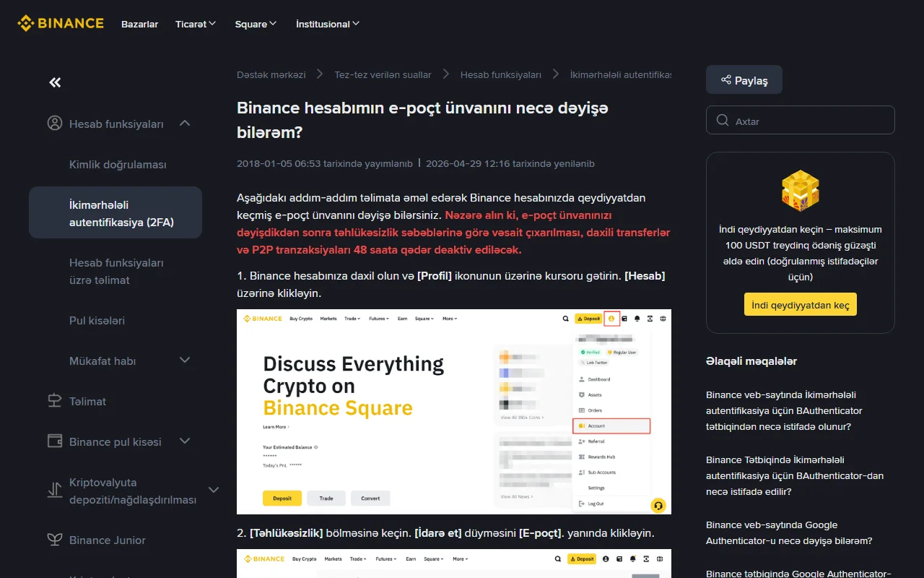Open the Square dropdown menu
The image size is (924, 578).
256,24
